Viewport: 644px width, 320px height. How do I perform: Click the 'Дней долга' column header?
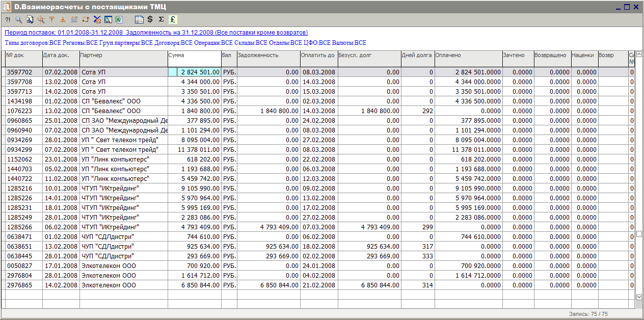tap(418, 59)
